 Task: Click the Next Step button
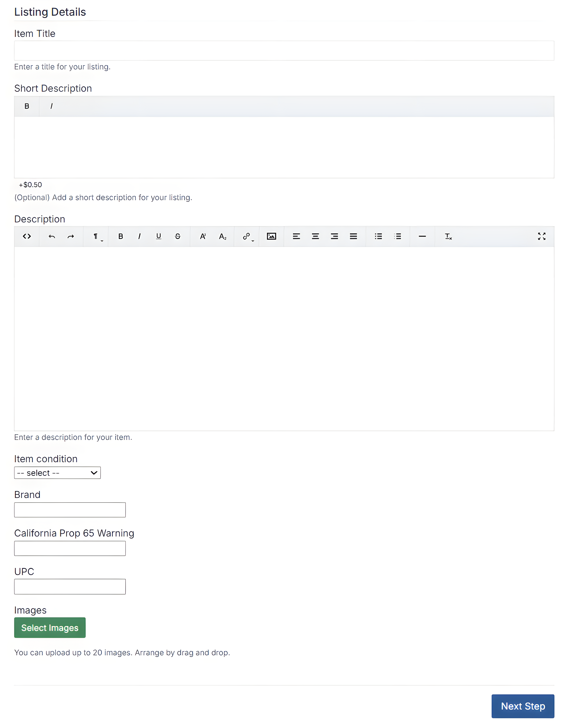coord(523,706)
